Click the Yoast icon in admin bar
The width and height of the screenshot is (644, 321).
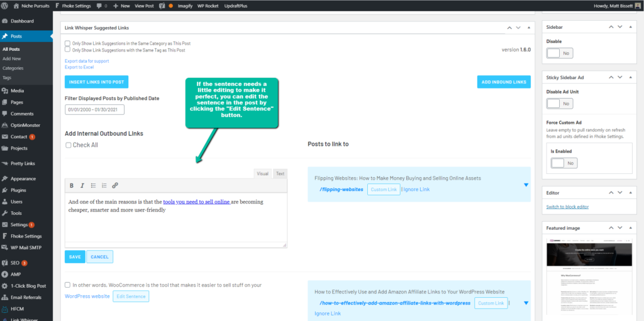(x=162, y=6)
